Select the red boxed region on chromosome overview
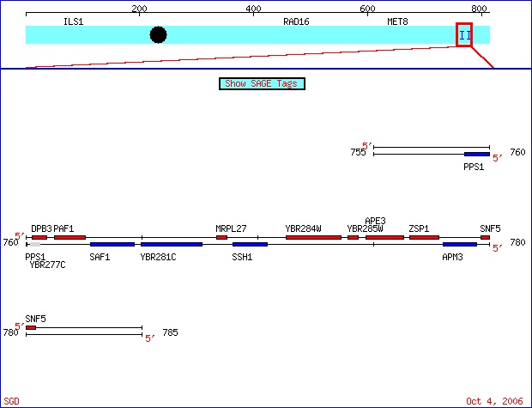 (464, 34)
